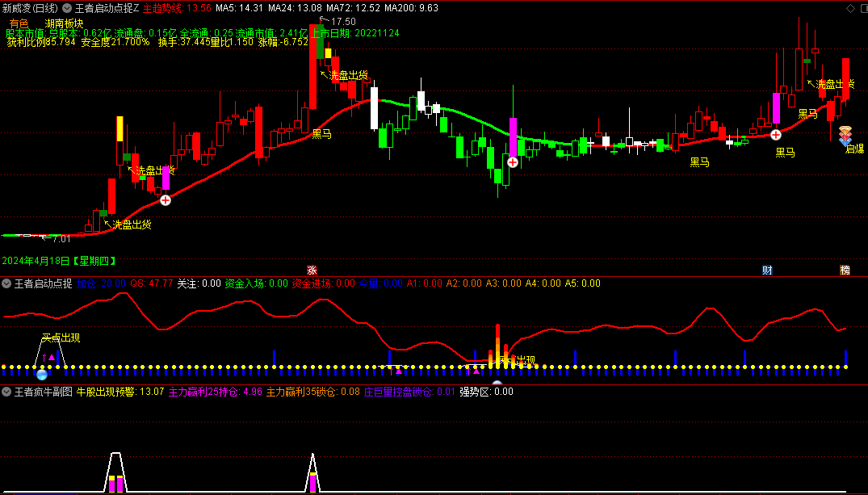
Task: Click the 加仓: 20.00 value
Action: (101, 283)
